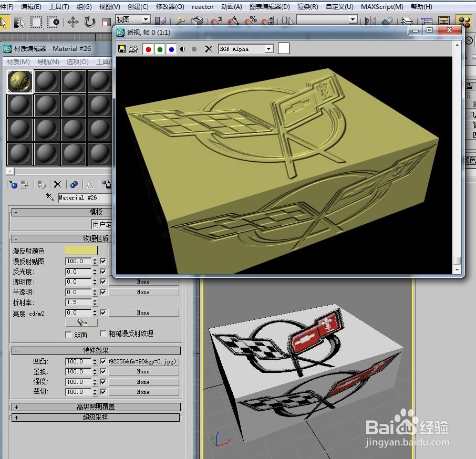Toggle monochrome display in render window
The image size is (476, 459).
pos(194,49)
